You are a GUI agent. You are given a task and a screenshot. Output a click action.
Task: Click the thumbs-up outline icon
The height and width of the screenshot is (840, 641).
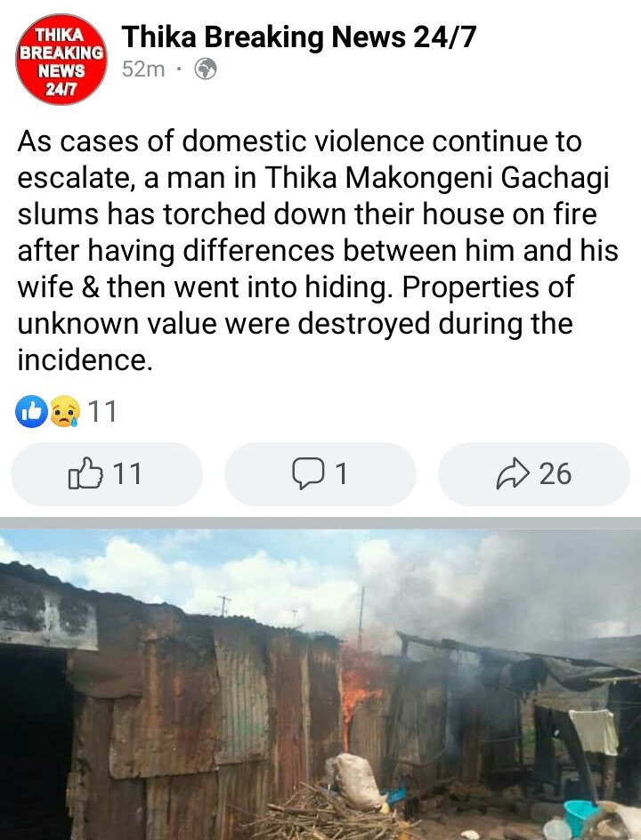click(85, 473)
